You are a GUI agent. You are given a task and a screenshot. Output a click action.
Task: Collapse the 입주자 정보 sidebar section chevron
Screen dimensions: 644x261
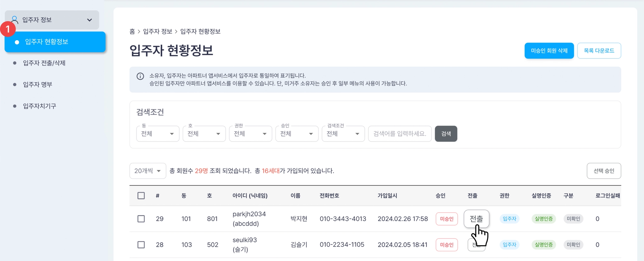click(x=90, y=20)
